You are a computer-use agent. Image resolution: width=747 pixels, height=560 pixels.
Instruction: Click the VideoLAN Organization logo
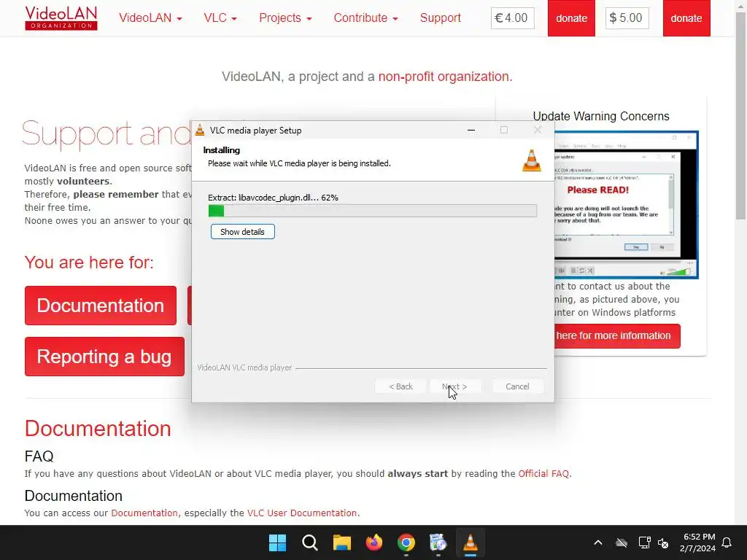(61, 18)
